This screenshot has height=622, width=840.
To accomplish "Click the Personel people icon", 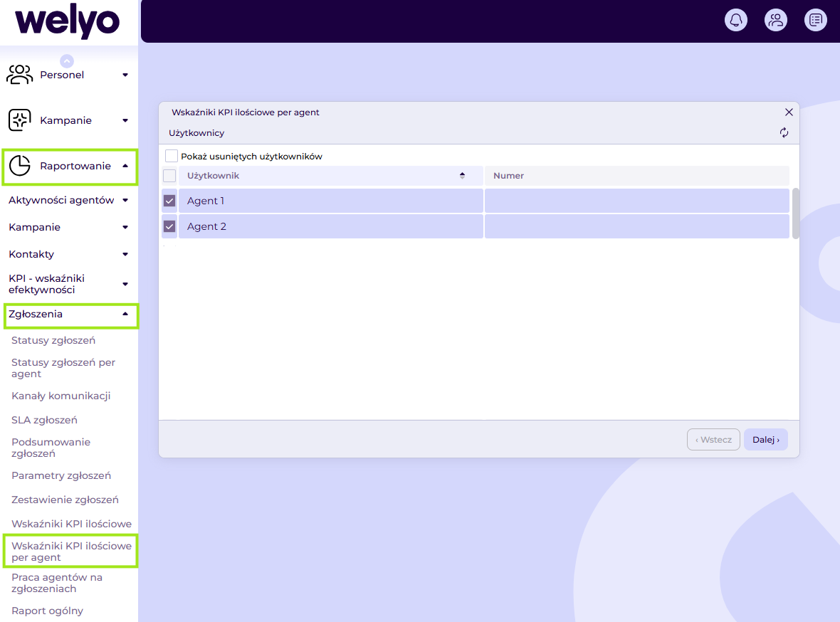I will pos(19,75).
